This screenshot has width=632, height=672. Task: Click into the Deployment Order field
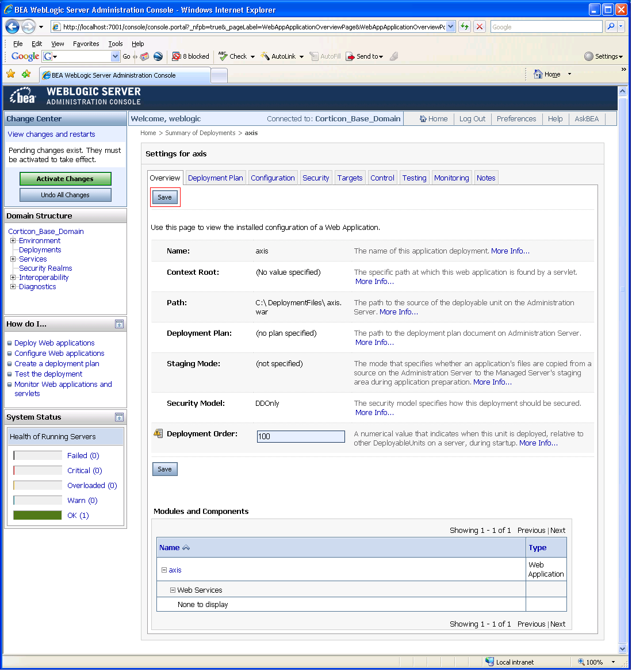click(x=301, y=437)
